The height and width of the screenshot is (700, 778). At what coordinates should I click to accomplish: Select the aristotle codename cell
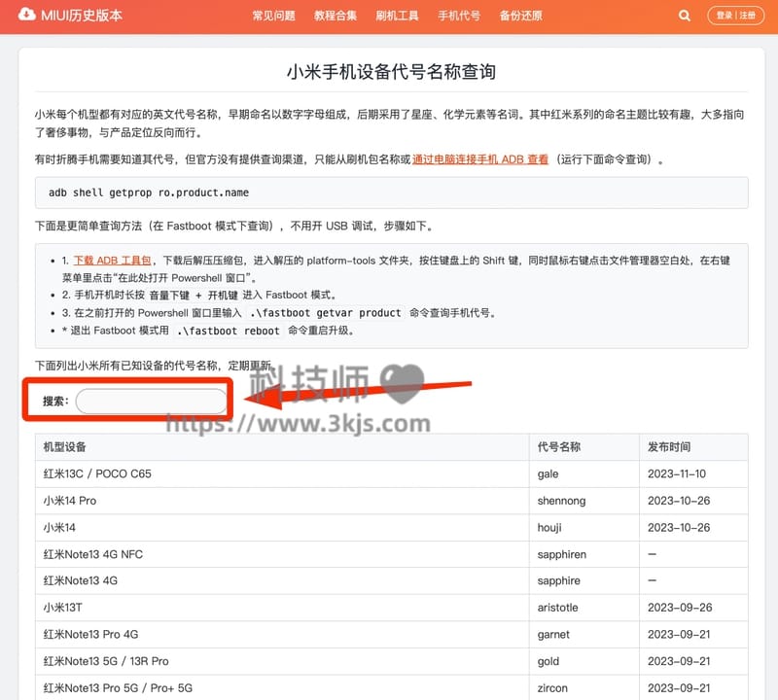click(x=584, y=608)
